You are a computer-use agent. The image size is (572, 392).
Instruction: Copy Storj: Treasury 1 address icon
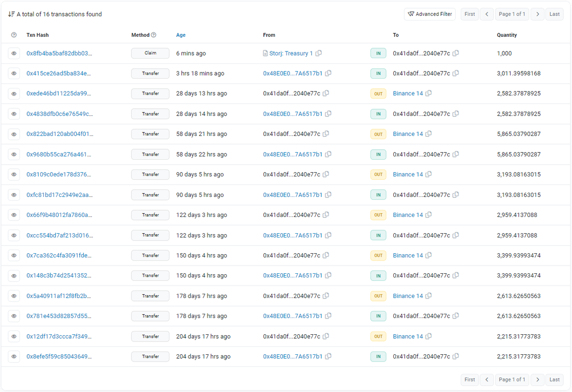(x=319, y=53)
